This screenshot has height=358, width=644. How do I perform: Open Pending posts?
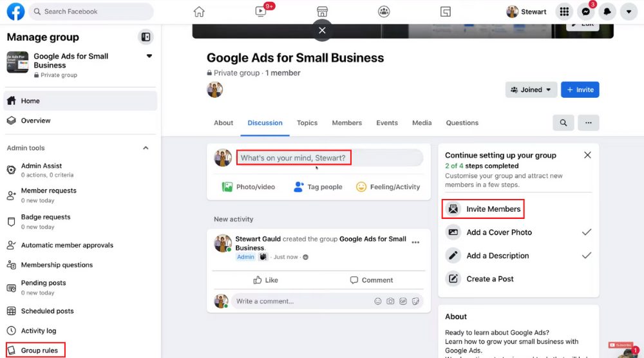(x=80, y=287)
